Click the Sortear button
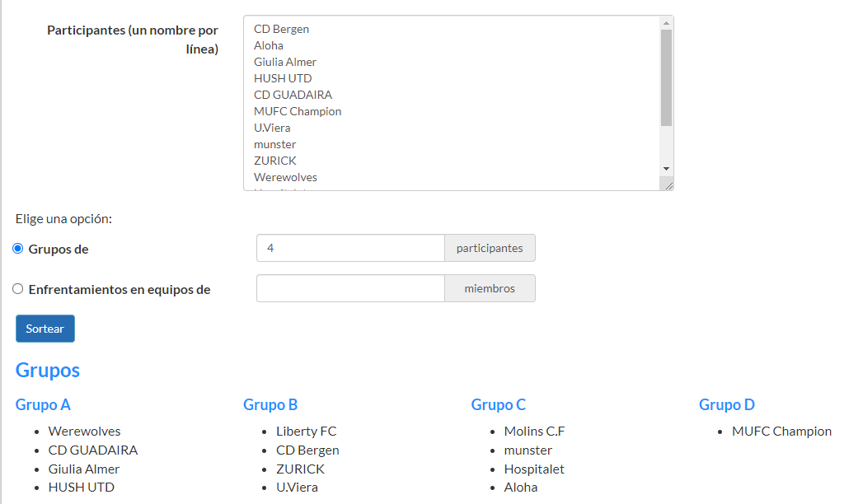Viewport: 844px width, 504px height. [45, 329]
